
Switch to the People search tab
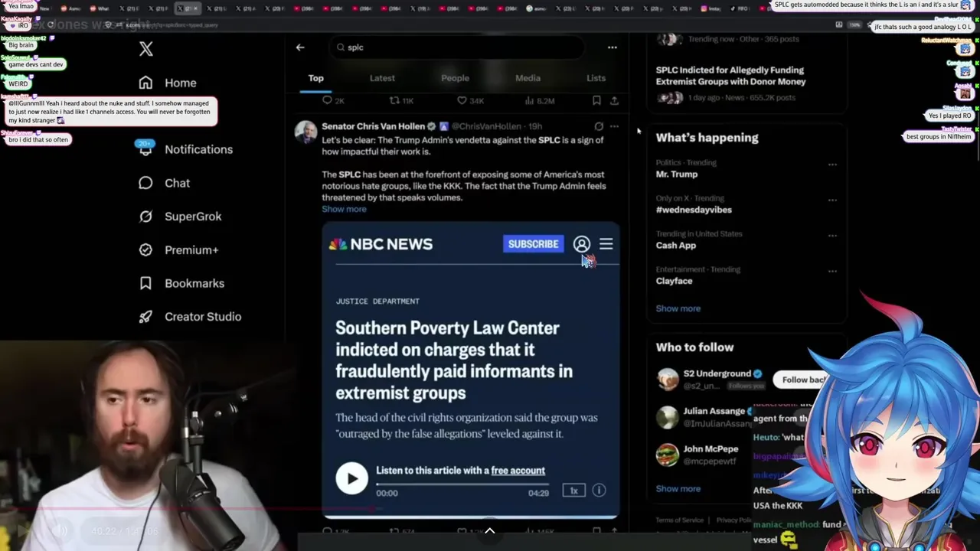[x=455, y=78]
